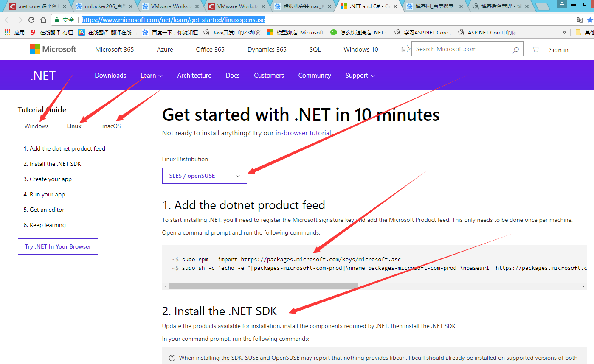Switch to the 博客后台管理 browser tab
The height and width of the screenshot is (364, 594).
[501, 6]
